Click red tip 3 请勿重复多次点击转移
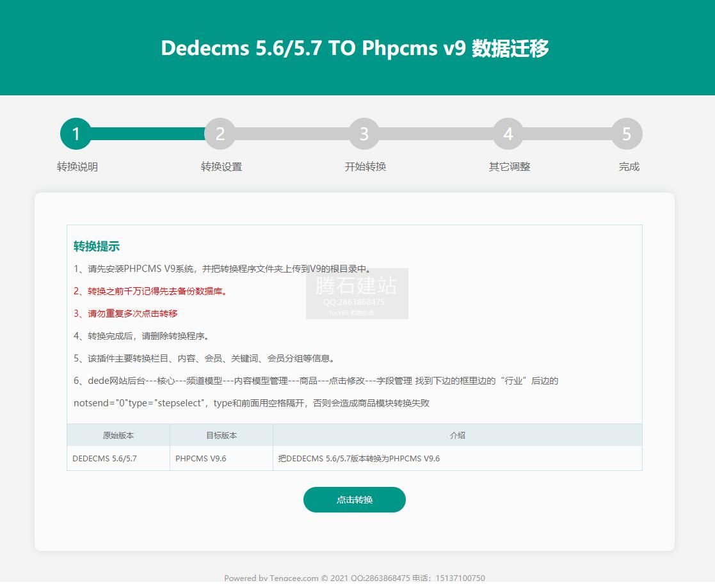715x588 pixels. (x=125, y=313)
